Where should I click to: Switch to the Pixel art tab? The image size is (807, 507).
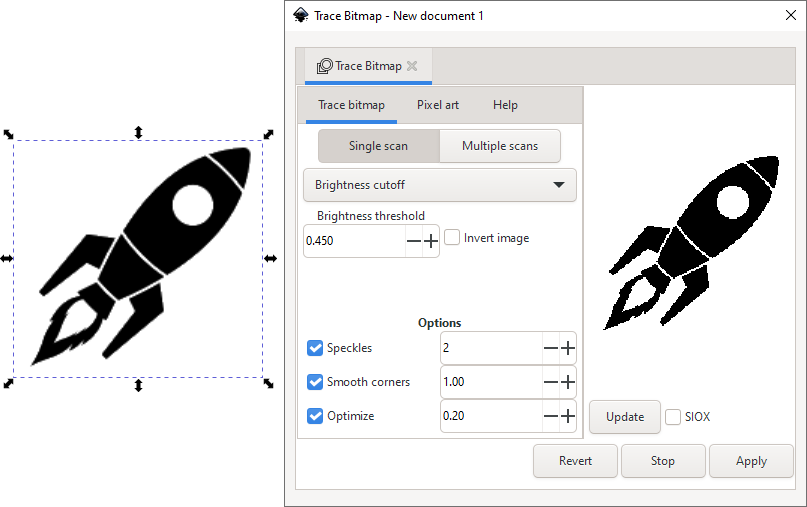click(438, 105)
